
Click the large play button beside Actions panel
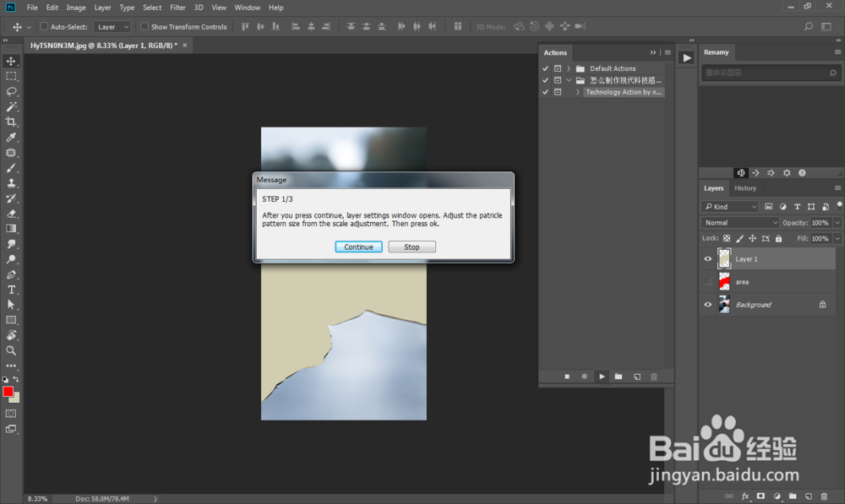pos(686,57)
